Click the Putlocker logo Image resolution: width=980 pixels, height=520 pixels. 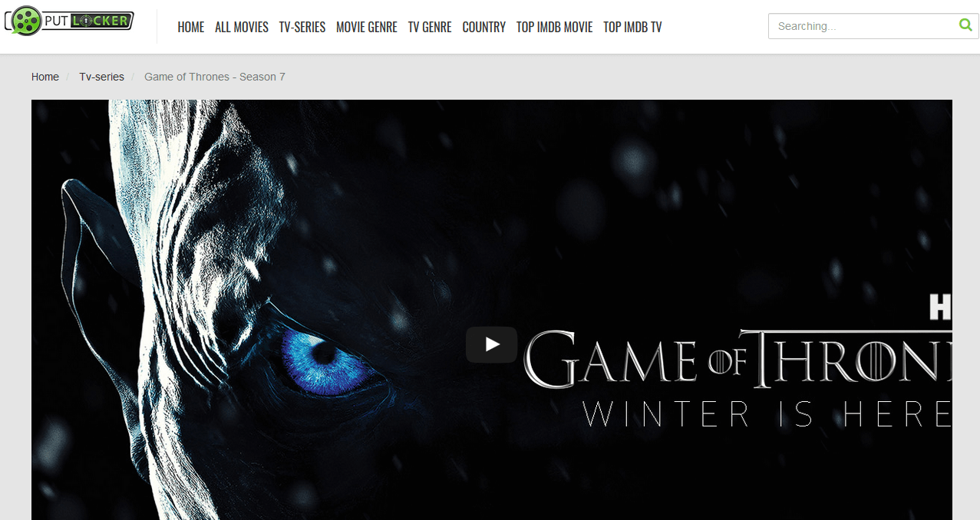[69, 21]
